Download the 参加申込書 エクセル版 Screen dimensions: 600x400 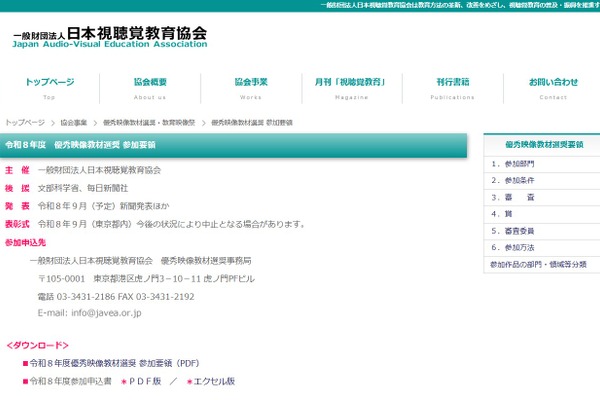tap(214, 381)
